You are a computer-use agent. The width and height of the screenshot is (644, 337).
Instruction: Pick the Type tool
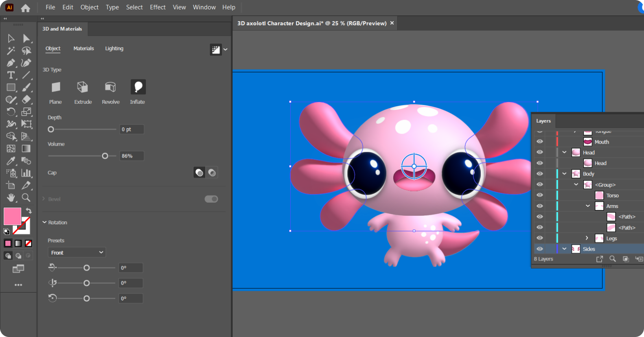click(11, 75)
